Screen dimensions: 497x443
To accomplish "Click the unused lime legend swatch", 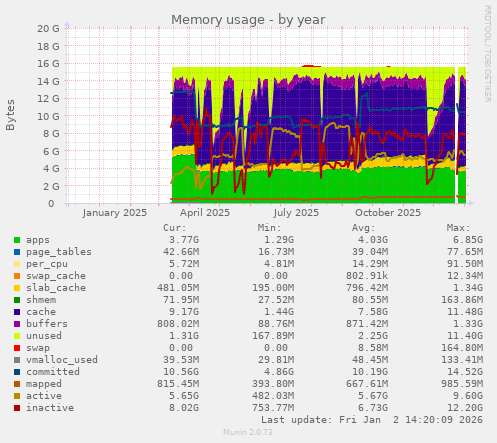I will pos(17,336).
